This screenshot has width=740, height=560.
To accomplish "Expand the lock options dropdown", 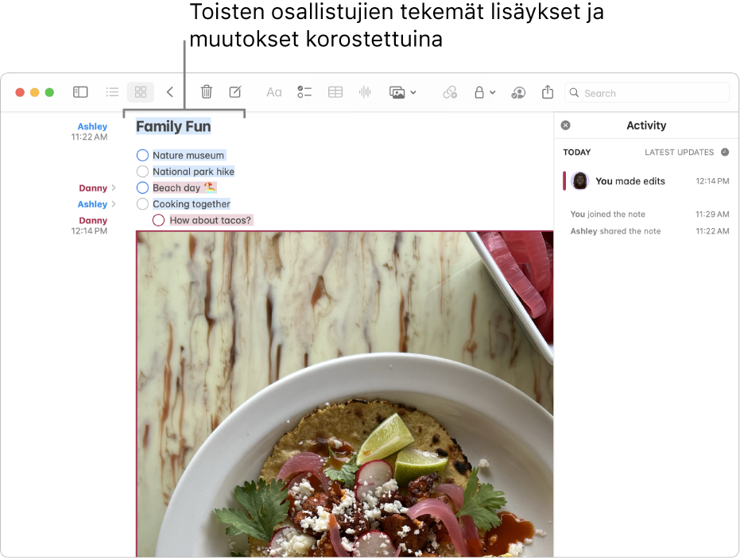I will (x=490, y=92).
